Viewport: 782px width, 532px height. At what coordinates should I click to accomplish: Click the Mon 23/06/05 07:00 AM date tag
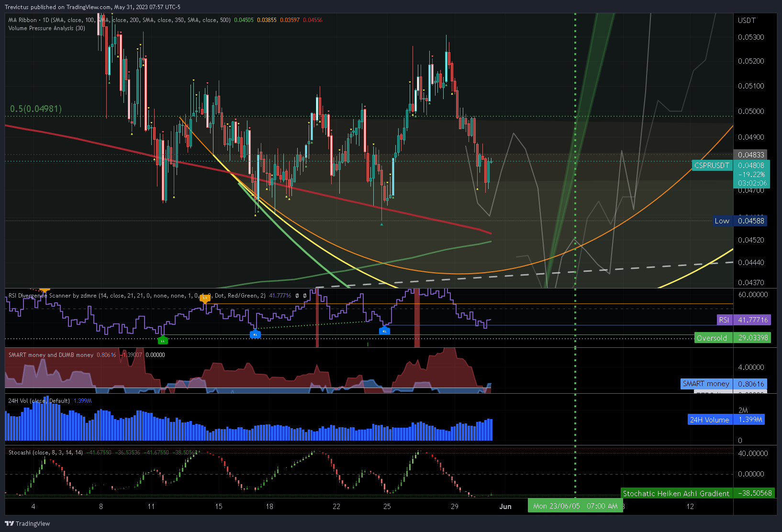click(575, 506)
